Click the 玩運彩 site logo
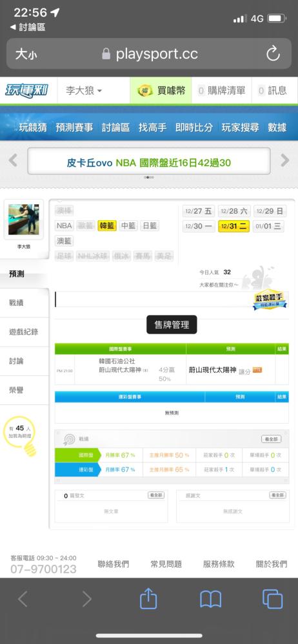The image size is (298, 644). click(26, 90)
